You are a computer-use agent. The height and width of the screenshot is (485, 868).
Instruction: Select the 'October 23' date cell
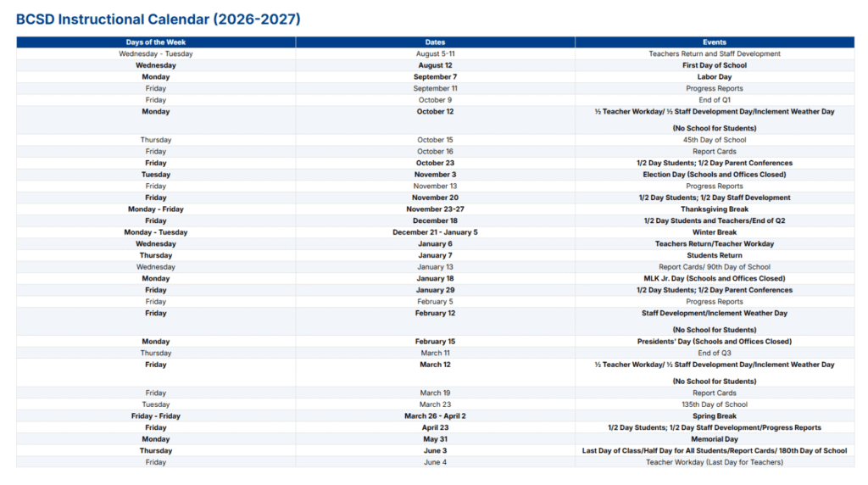(435, 164)
